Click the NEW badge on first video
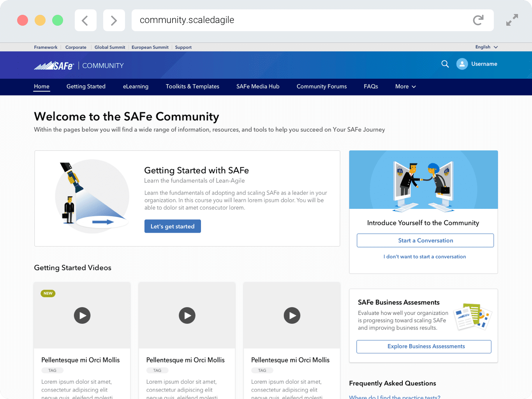Screen dimensions: 532x399 [48, 293]
